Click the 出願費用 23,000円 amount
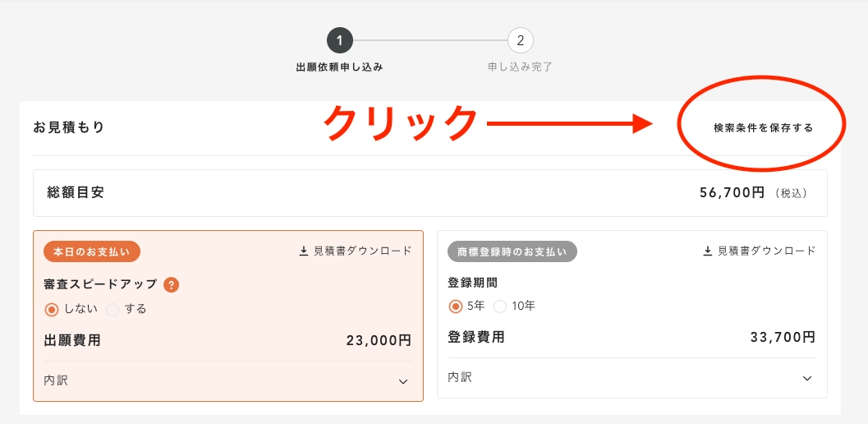This screenshot has height=424, width=868. click(x=379, y=340)
